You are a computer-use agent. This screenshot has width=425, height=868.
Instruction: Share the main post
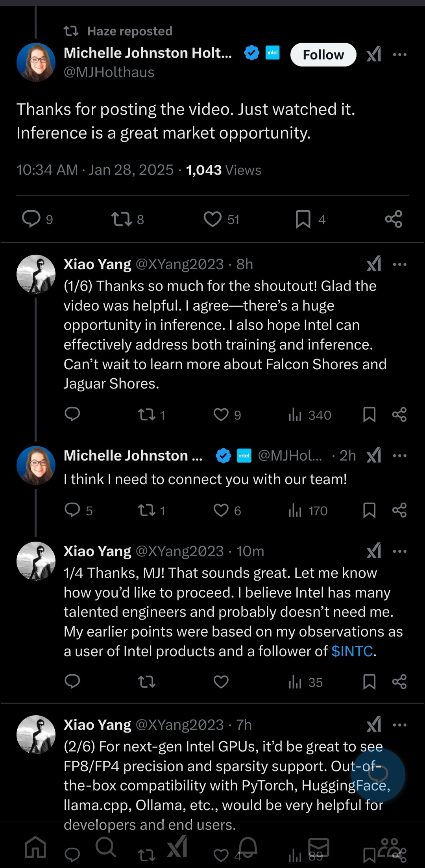pos(394,219)
